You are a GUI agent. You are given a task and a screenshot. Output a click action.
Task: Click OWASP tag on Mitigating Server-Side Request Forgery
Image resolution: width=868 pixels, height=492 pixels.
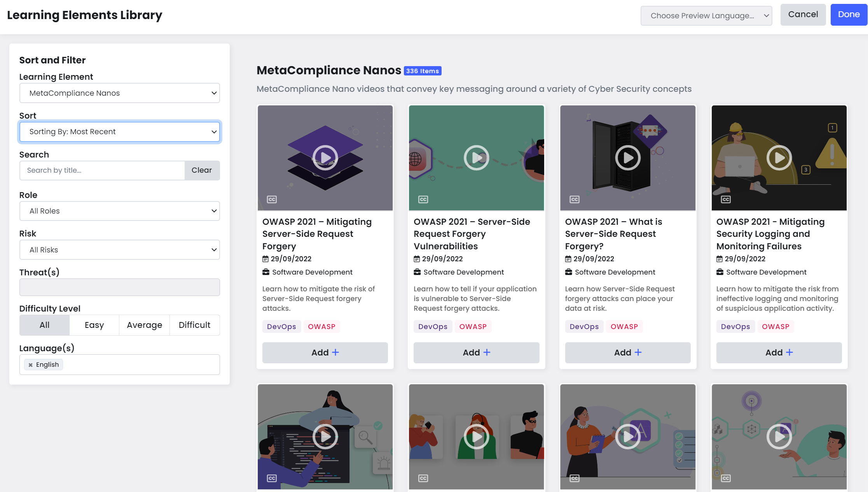tap(321, 327)
